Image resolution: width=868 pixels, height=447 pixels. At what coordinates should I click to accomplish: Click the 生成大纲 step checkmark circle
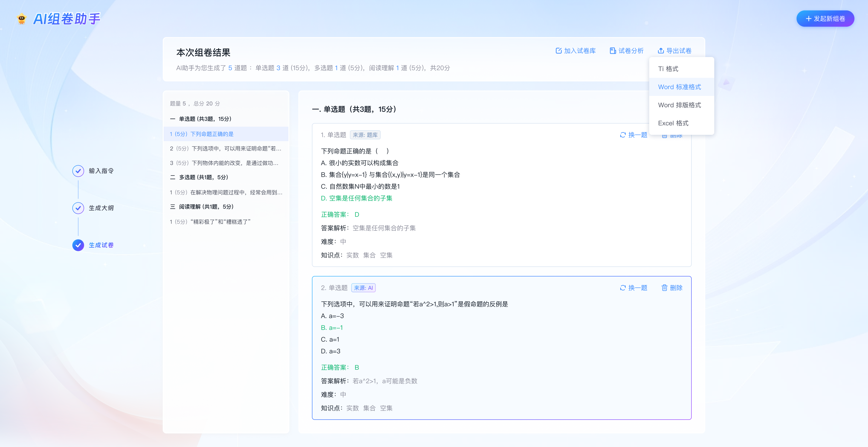coord(78,208)
